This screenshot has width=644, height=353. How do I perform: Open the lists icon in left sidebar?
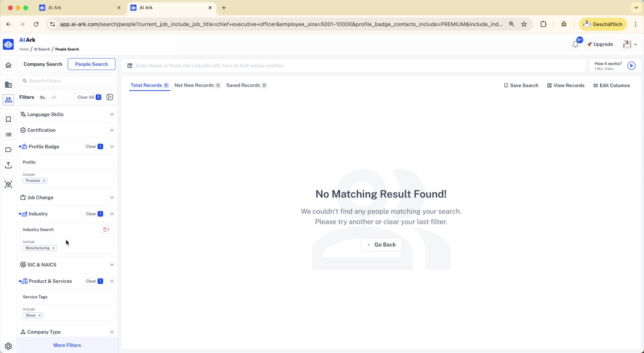(8, 135)
